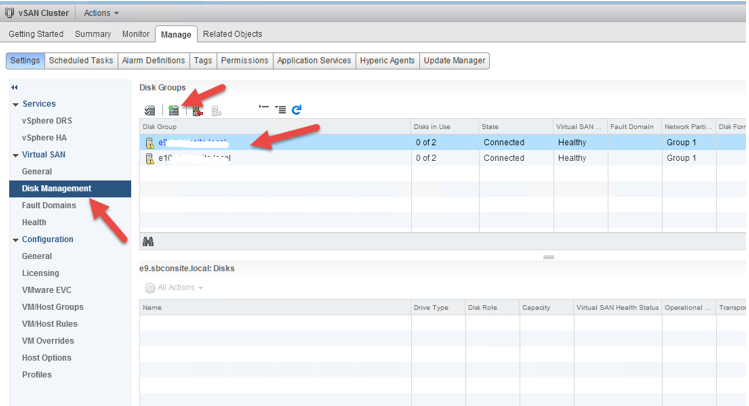
Task: Select General under Configuration
Action: coord(37,256)
